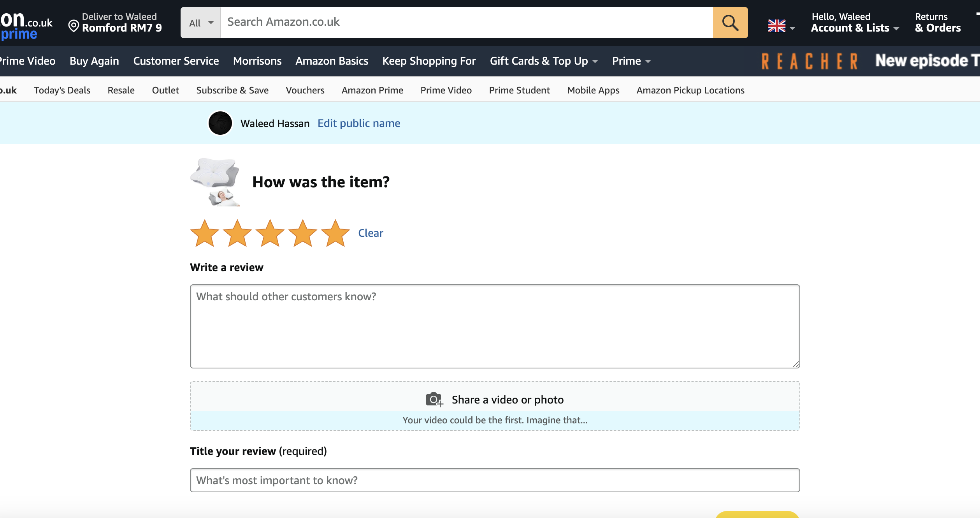The width and height of the screenshot is (980, 518).
Task: Select the fifth rating star
Action: [x=335, y=233]
